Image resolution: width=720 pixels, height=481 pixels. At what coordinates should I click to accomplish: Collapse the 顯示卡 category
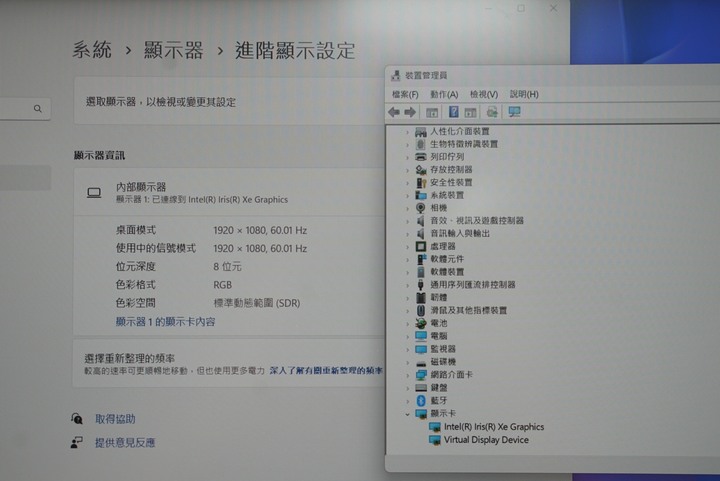(x=407, y=414)
